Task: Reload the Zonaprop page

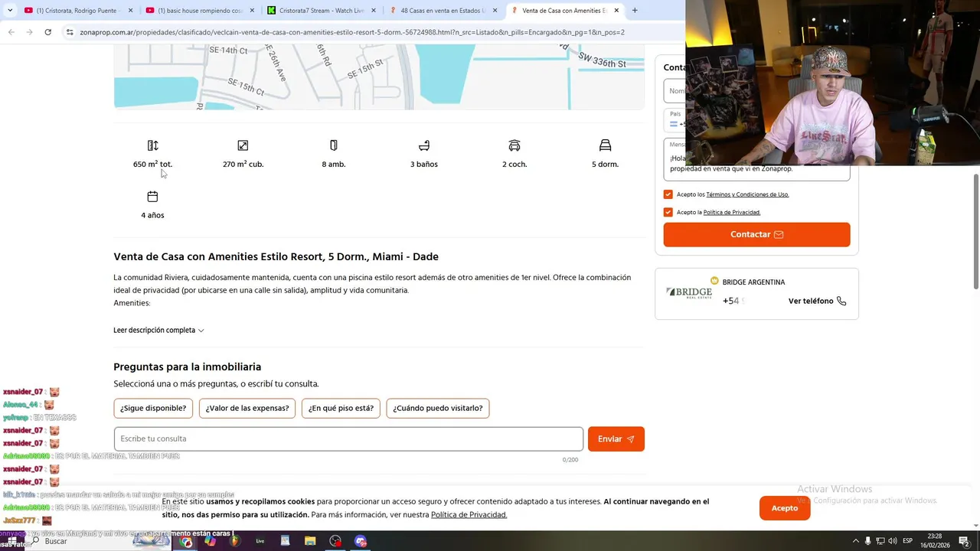Action: [x=47, y=32]
